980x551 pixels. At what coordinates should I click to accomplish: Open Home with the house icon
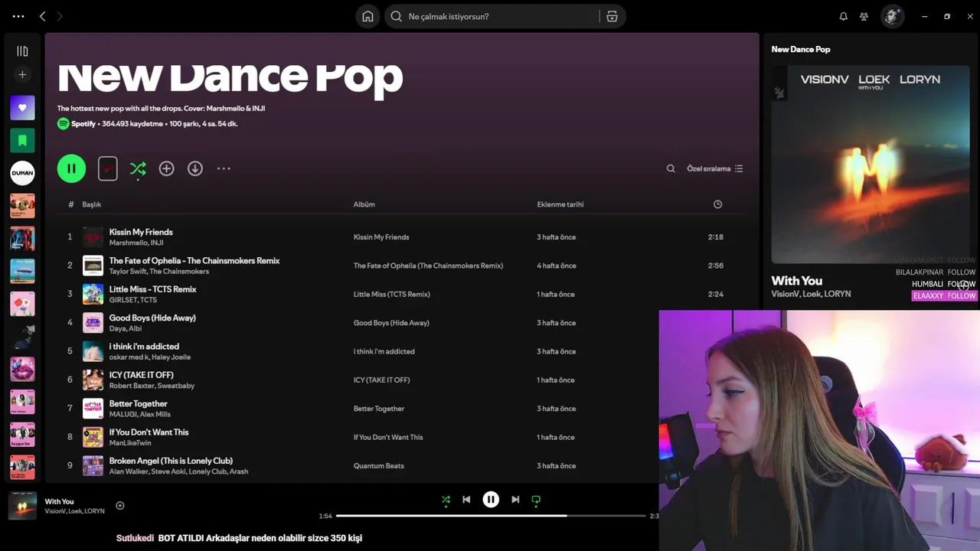tap(367, 16)
